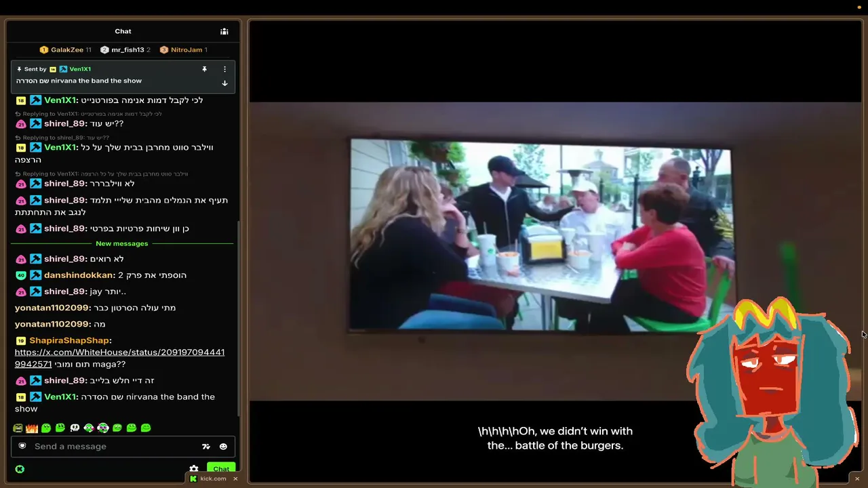Open the emoji picker smiley icon
The height and width of the screenshot is (488, 868).
pos(223,446)
